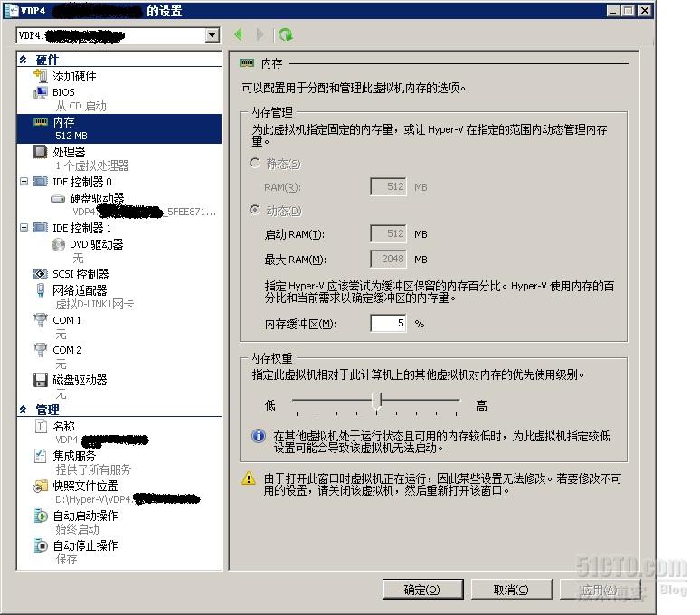Image resolution: width=700 pixels, height=615 pixels.
Task: Select the 静态 static memory radio button
Action: [x=255, y=164]
